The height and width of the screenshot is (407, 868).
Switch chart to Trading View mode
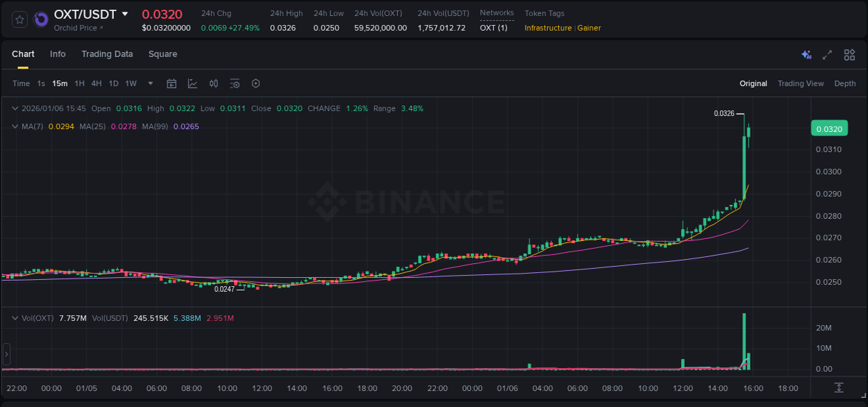[x=801, y=83]
